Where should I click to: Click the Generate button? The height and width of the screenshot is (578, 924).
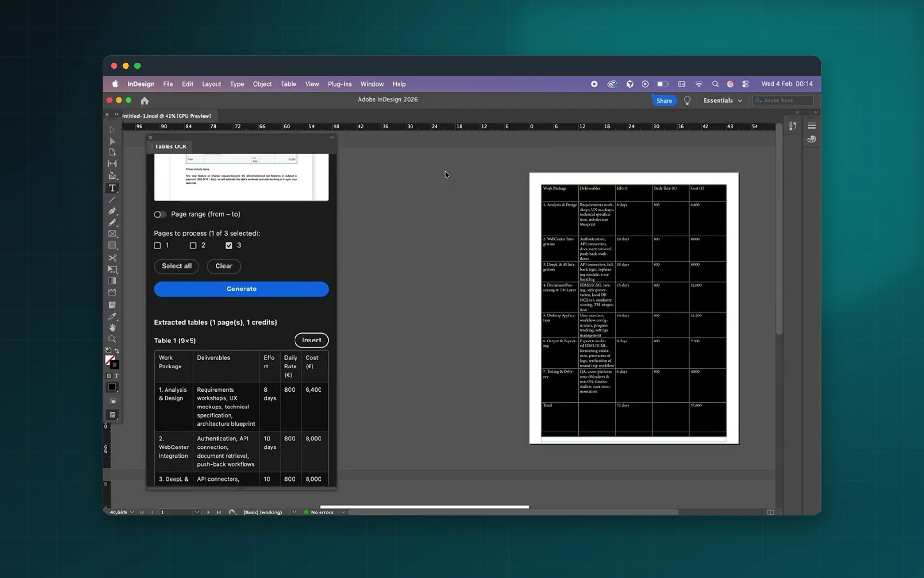pos(242,289)
